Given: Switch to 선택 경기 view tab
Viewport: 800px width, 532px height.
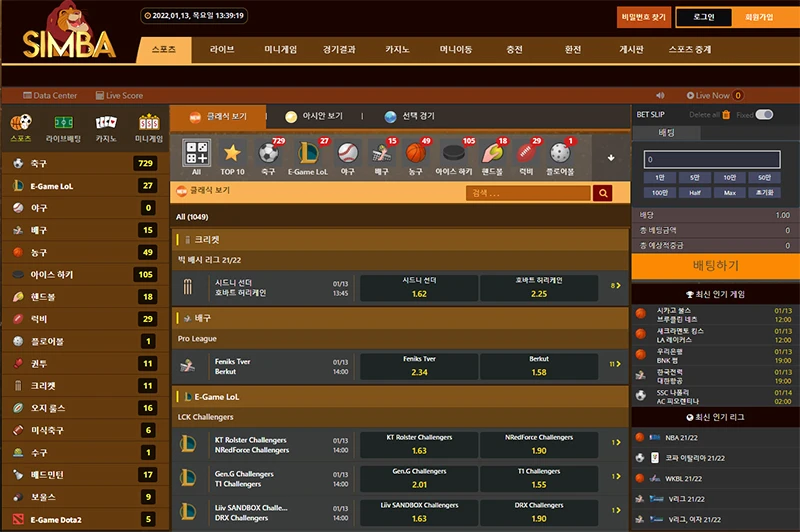Looking at the screenshot, I should coord(410,117).
